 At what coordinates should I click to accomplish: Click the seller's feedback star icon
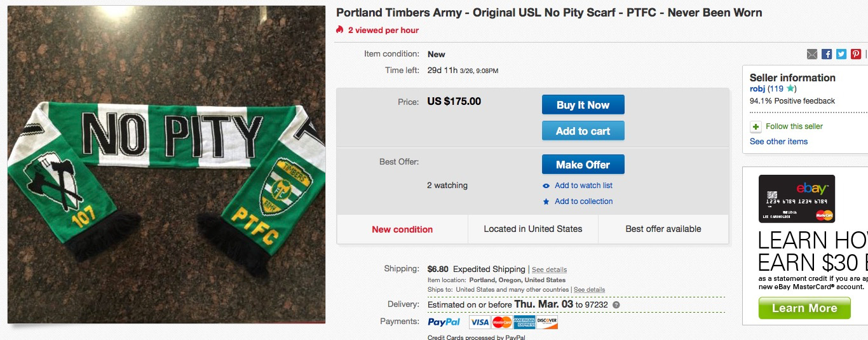tap(790, 89)
